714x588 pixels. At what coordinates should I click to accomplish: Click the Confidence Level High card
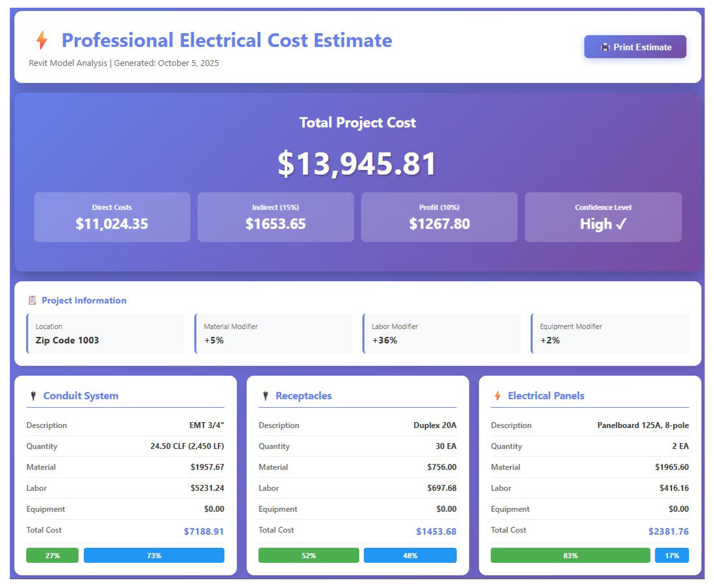[x=603, y=217]
